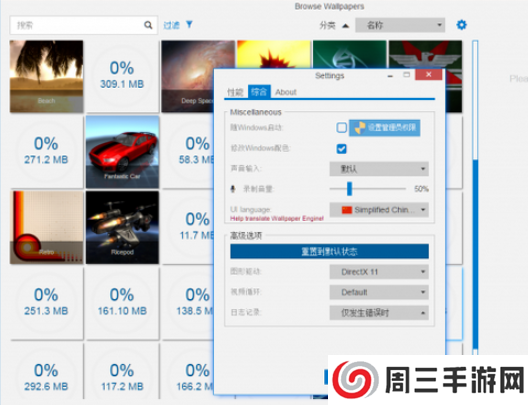
Task: Expand the Simplified Chinese language dropdown
Action: click(x=379, y=210)
